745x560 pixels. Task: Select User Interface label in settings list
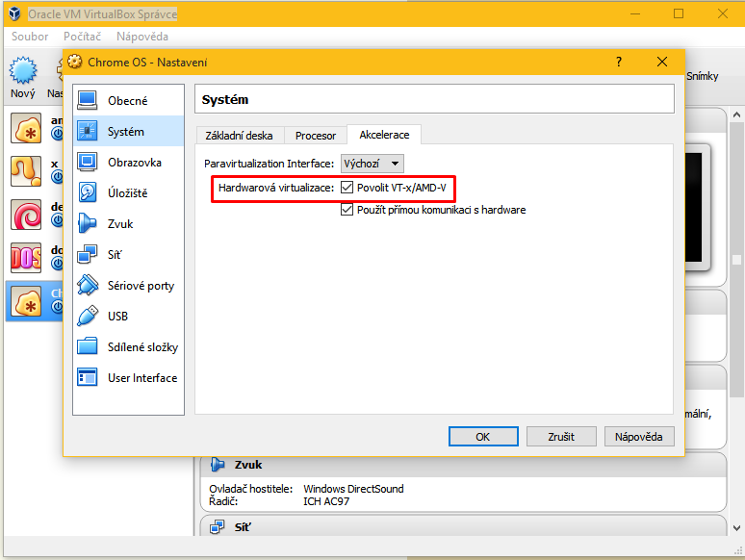[142, 378]
